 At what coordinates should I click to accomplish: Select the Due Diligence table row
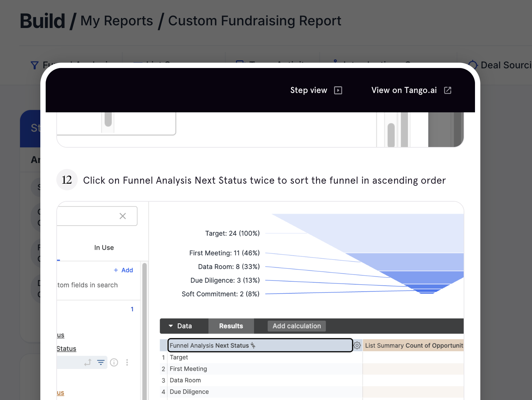[x=261, y=392]
